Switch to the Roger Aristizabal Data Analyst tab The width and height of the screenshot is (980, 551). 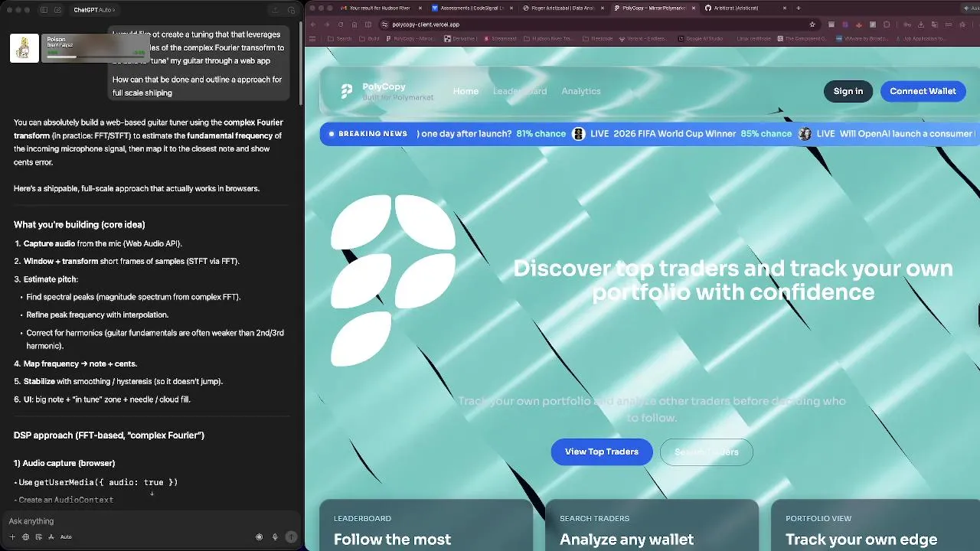point(563,8)
